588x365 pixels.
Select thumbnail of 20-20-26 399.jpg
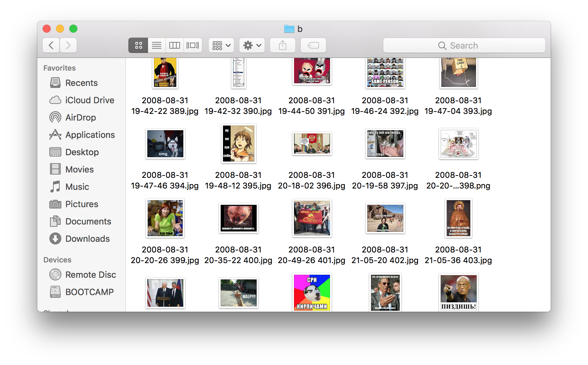click(x=165, y=218)
